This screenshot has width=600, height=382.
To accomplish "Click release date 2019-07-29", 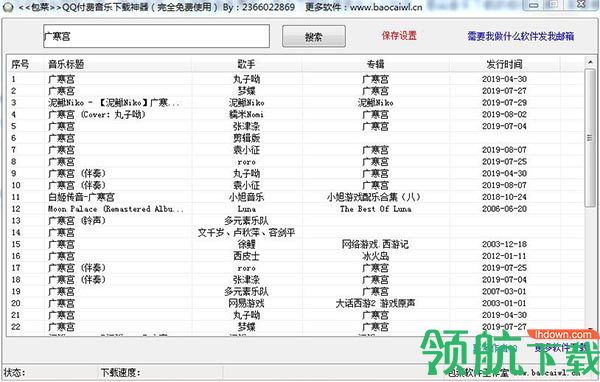I will pos(504,103).
